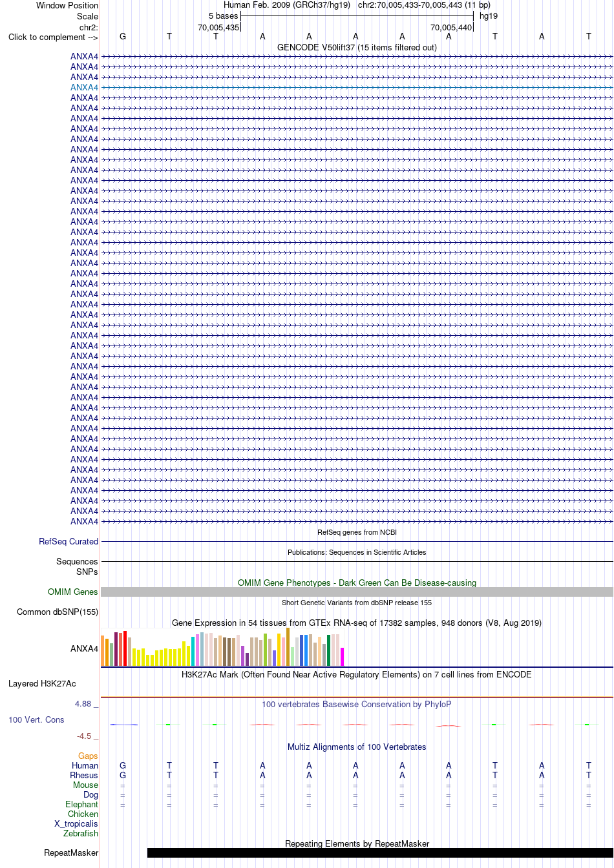This screenshot has height=868, width=614.
Task: Select the X_tropicalis alignment row label
Action: (76, 823)
